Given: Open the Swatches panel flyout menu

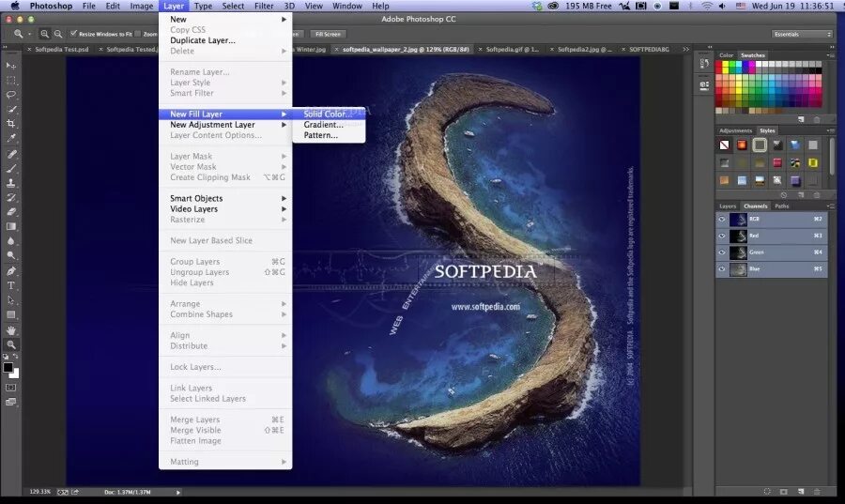Looking at the screenshot, I should click(x=830, y=55).
